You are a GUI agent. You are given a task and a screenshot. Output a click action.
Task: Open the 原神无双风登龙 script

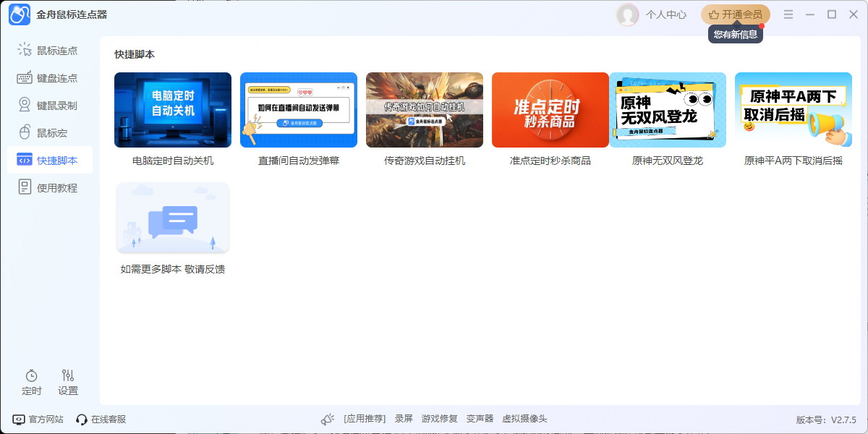point(667,110)
